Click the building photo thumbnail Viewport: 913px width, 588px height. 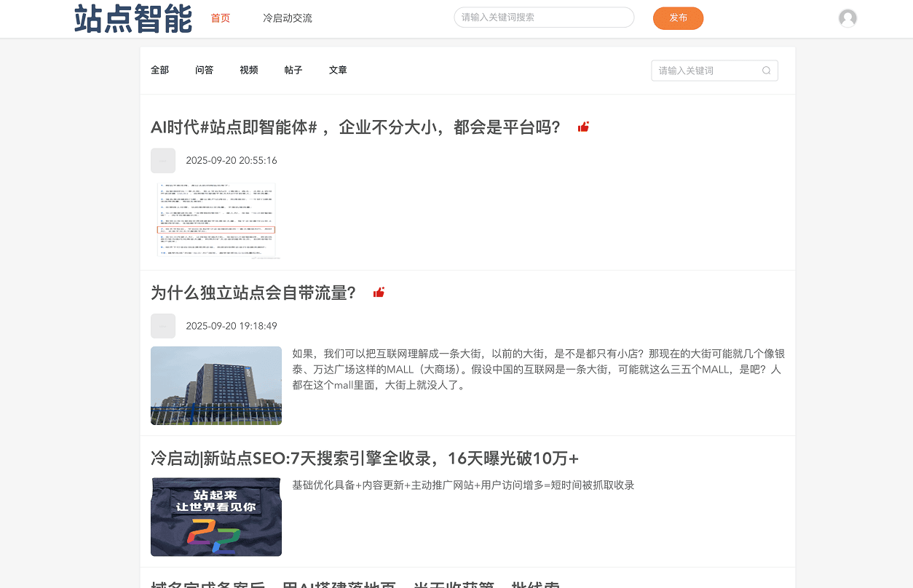coord(216,386)
